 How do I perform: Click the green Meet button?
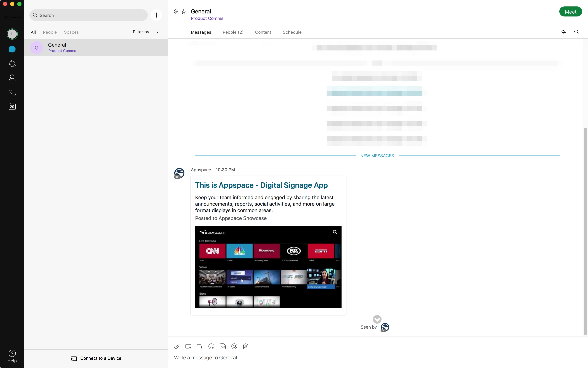point(570,12)
